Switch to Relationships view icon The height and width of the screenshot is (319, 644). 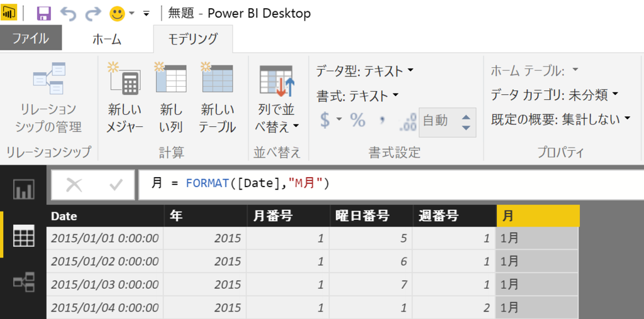click(24, 282)
